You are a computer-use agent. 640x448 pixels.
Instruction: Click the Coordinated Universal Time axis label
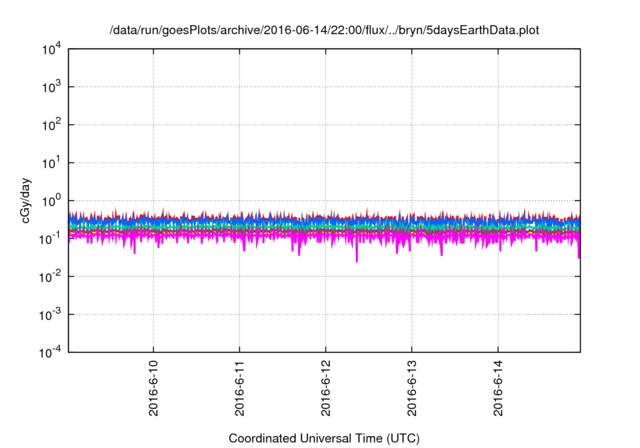[324, 438]
